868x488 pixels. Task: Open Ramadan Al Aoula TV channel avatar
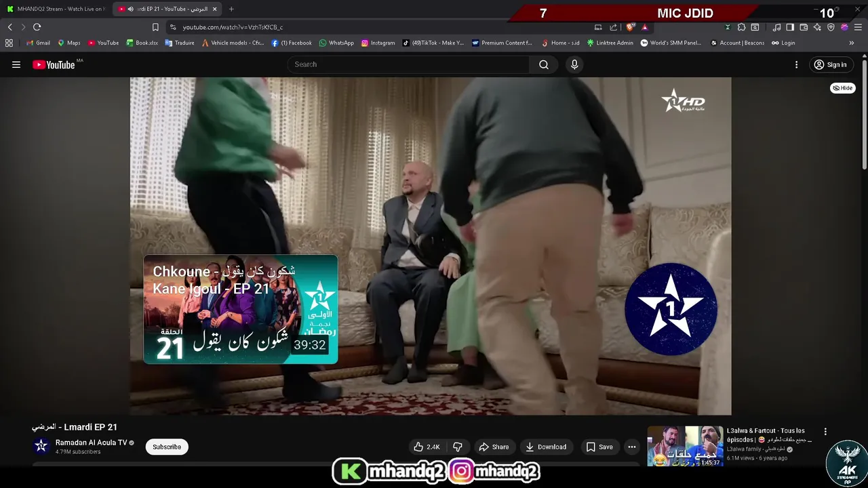tap(41, 446)
